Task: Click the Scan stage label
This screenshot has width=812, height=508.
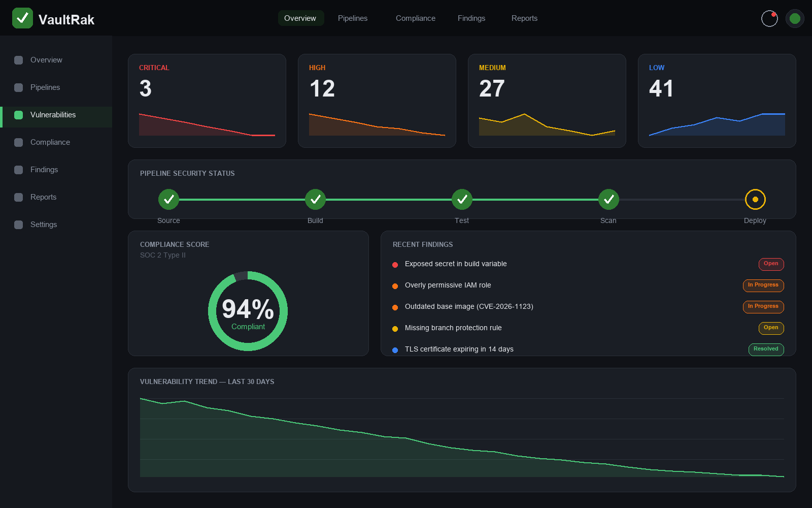Action: click(608, 220)
